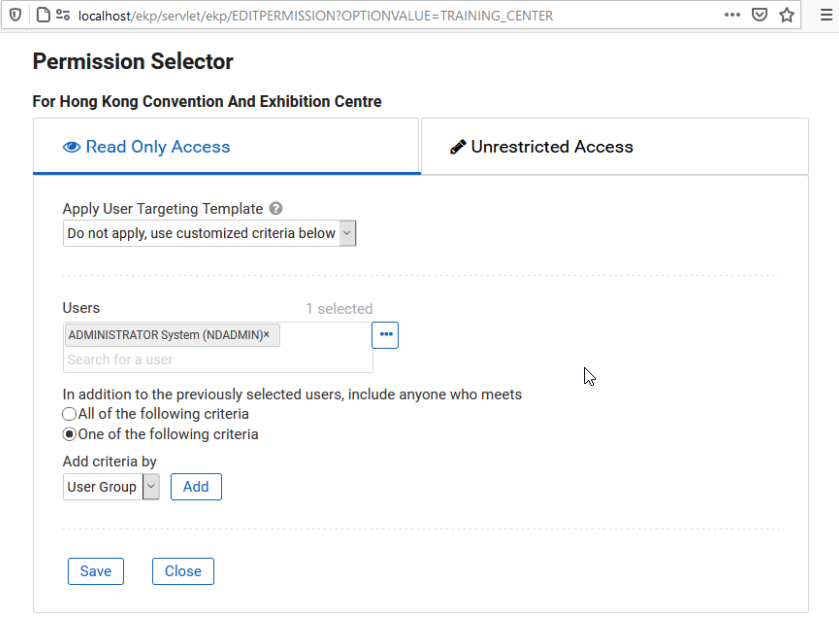This screenshot has width=839, height=631.
Task: Open the User Group criteria dropdown
Action: tap(111, 487)
